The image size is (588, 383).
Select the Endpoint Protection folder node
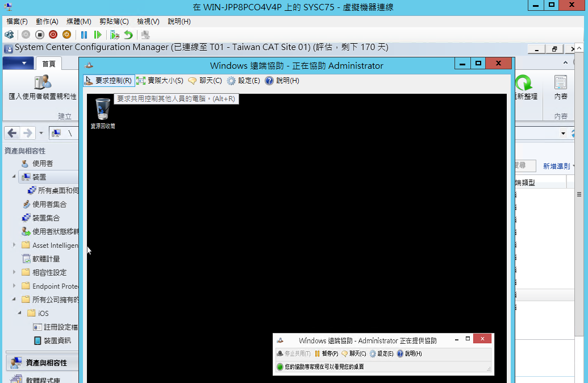50,286
